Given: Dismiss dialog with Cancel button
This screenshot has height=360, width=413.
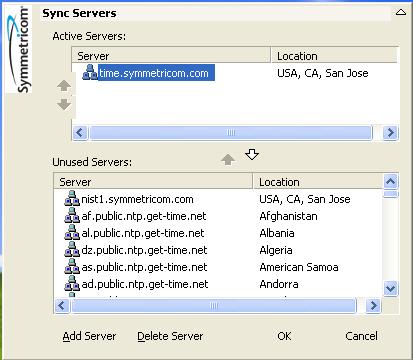Looking at the screenshot, I should point(361,336).
